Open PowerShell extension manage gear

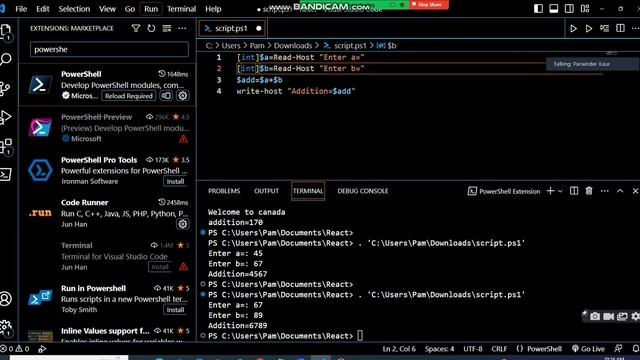click(182, 96)
